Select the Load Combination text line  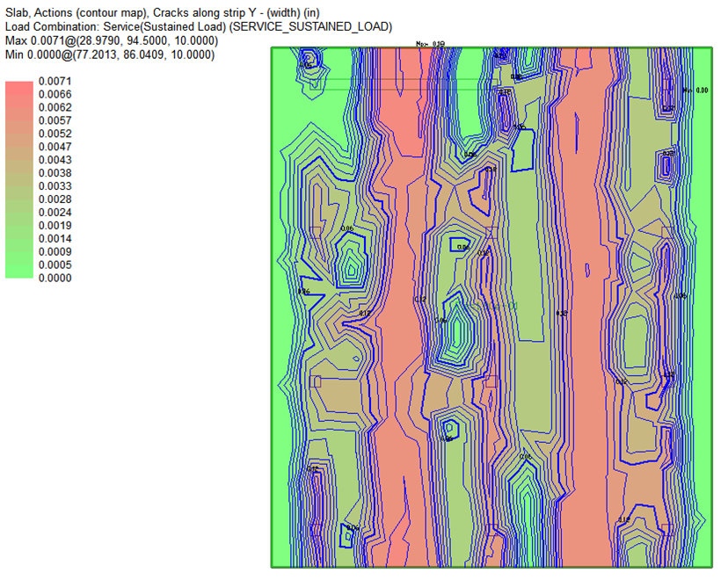(x=199, y=26)
